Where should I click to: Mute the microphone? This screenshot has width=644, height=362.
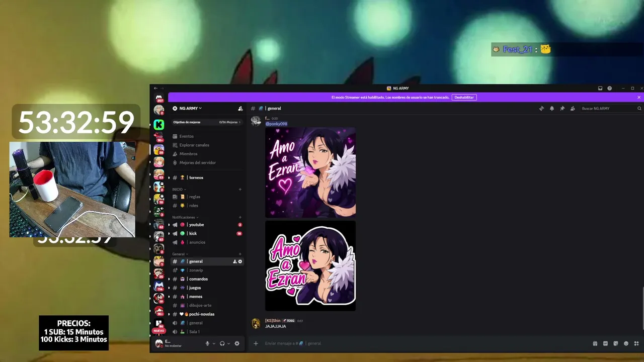[207, 343]
